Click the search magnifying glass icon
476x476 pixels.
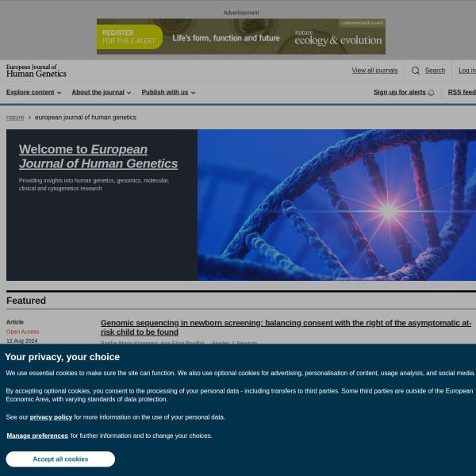point(415,71)
